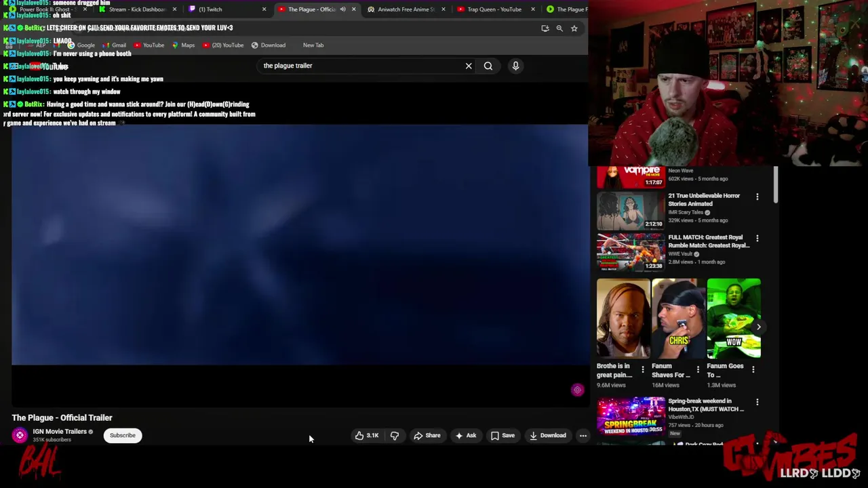868x488 pixels.
Task: Open the Gmail bookmark
Action: pos(114,45)
